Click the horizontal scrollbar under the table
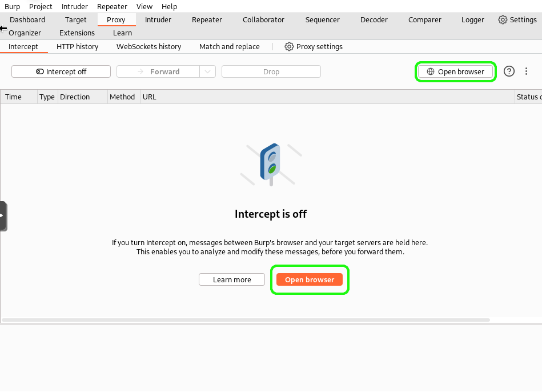This screenshot has width=542, height=392. pyautogui.click(x=246, y=320)
